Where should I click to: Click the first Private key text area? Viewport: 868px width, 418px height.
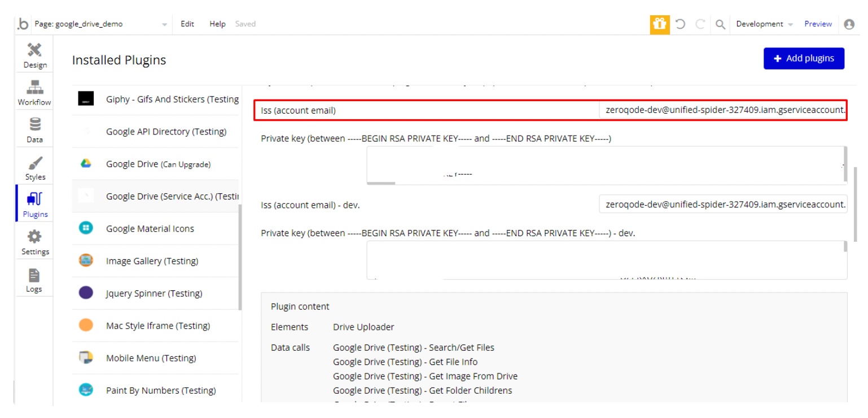click(607, 165)
